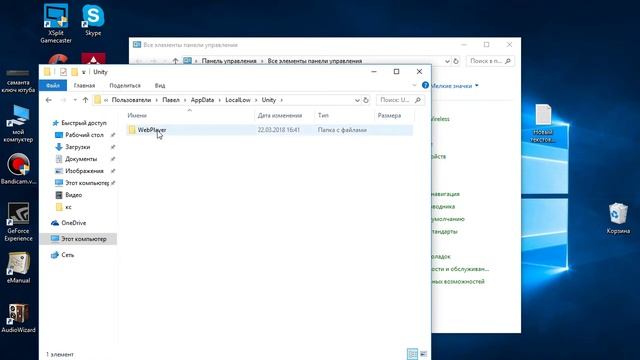This screenshot has height=360, width=640.
Task: Refresh the Unity folder view
Action: click(366, 100)
